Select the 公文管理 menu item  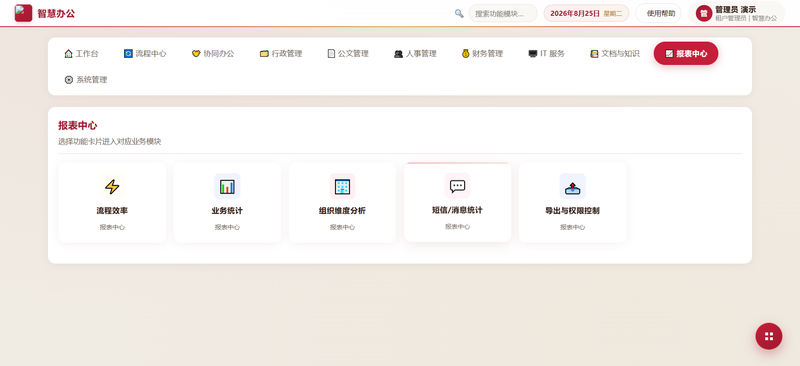pyautogui.click(x=348, y=54)
